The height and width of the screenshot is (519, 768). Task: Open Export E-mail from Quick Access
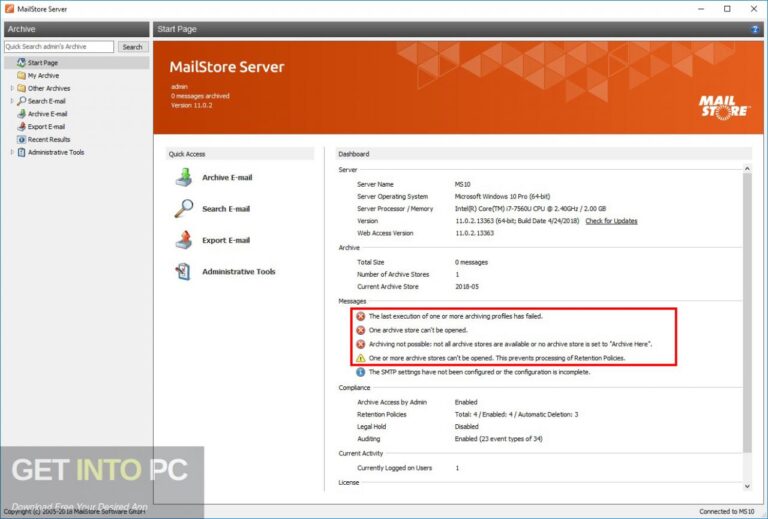pos(226,240)
